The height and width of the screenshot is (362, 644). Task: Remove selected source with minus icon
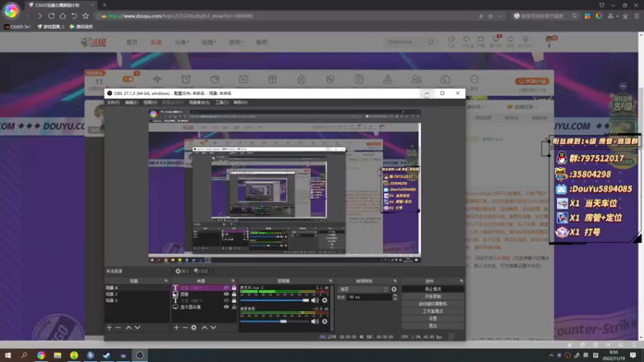tap(185, 327)
